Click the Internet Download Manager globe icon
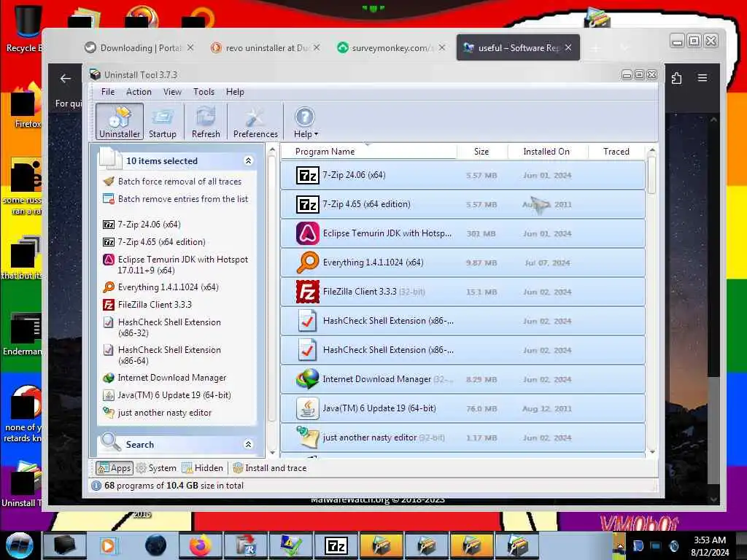747x560 pixels. click(307, 379)
